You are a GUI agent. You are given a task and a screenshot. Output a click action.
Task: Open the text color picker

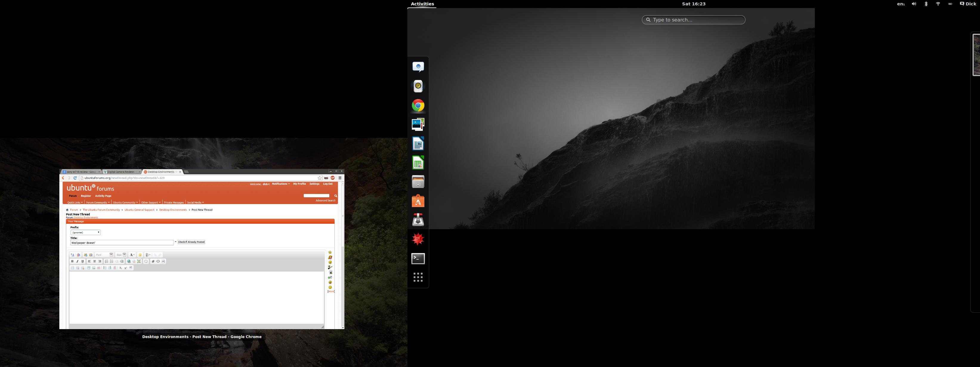(x=132, y=255)
